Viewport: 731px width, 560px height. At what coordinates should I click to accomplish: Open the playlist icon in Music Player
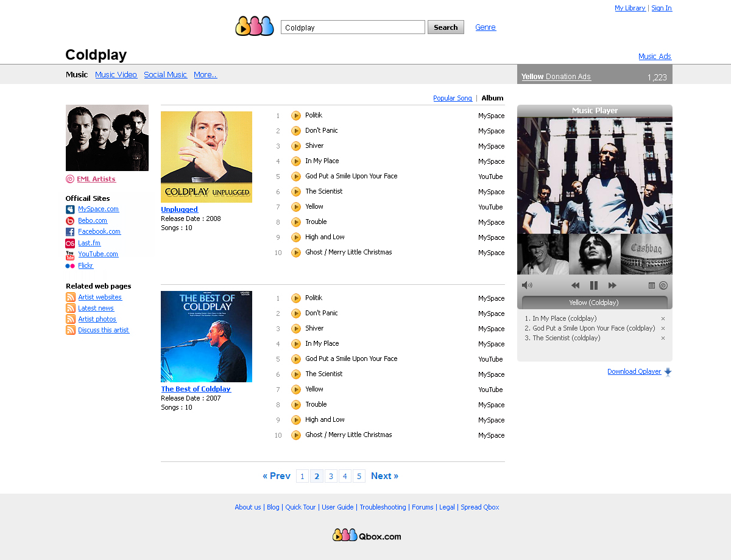tap(652, 285)
